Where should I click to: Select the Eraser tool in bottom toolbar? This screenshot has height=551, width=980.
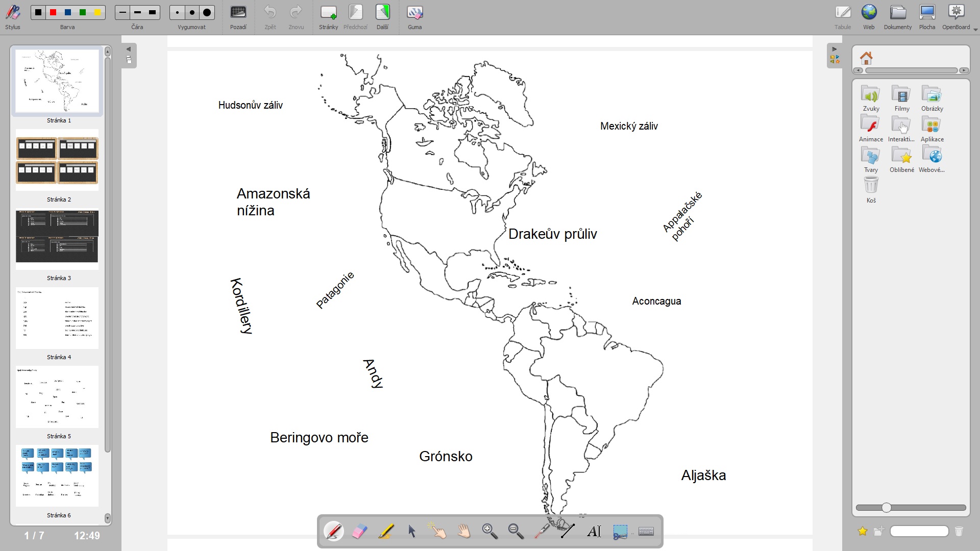360,532
